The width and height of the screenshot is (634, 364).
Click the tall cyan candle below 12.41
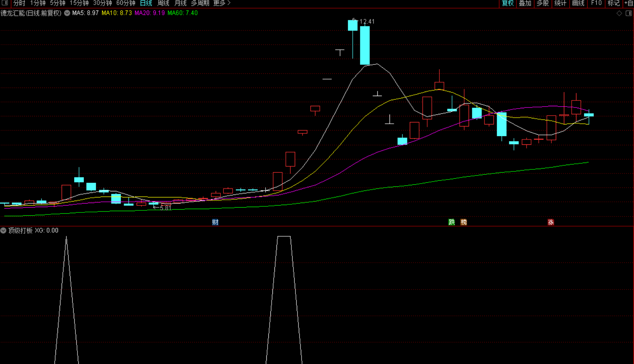pyautogui.click(x=365, y=45)
